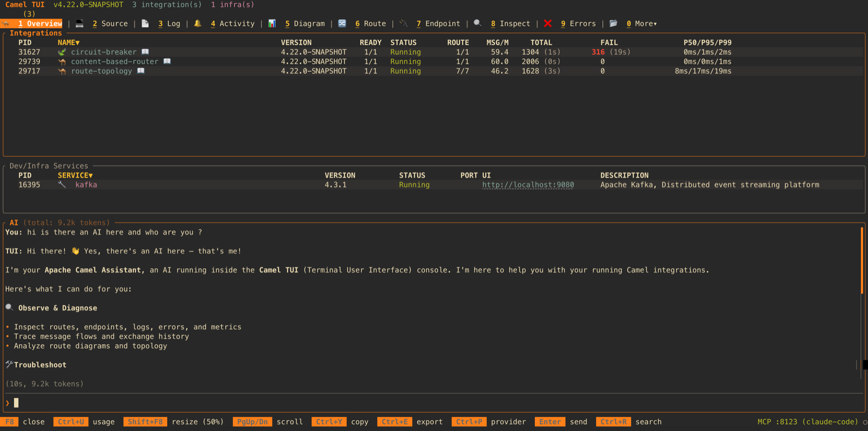Click the bar chart icon beside Diagram
This screenshot has width=868, height=431.
[272, 23]
